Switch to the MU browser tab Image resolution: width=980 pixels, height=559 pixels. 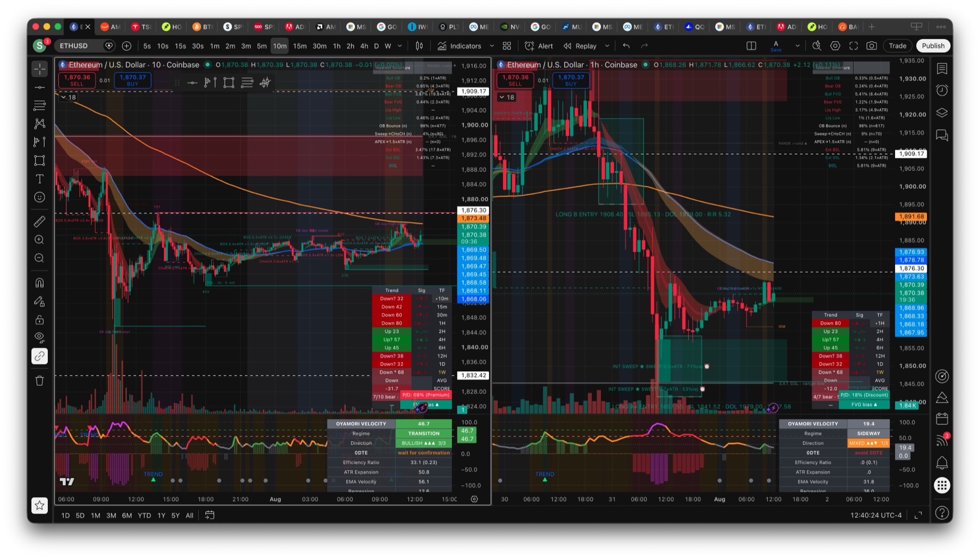coord(572,26)
